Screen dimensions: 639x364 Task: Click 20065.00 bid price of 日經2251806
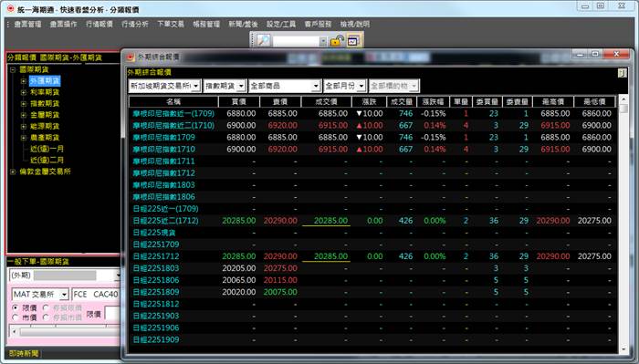pyautogui.click(x=239, y=280)
